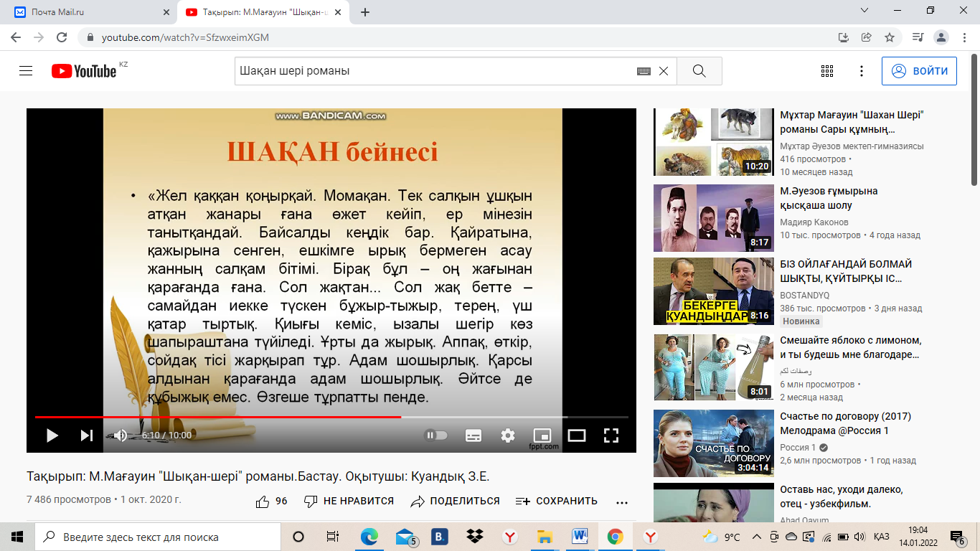Click the ВОЙТИ sign-in button

tap(919, 71)
